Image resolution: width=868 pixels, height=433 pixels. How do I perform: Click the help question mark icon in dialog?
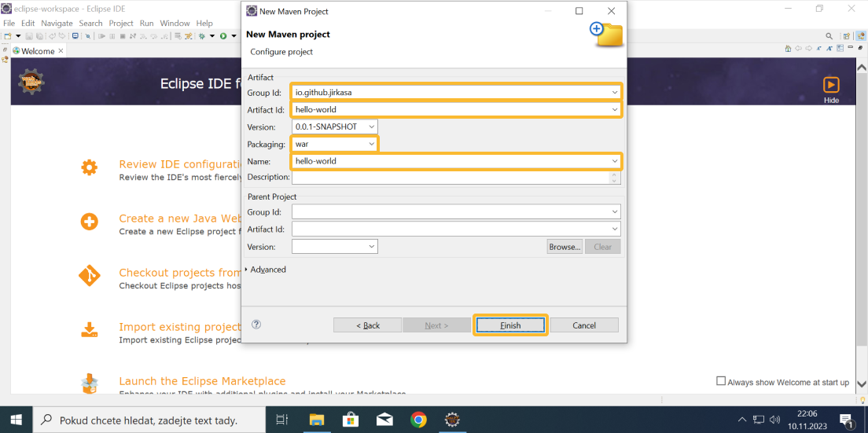tap(256, 325)
